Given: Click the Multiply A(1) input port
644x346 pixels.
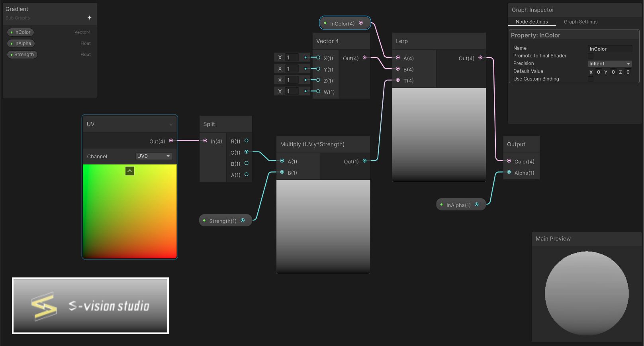Looking at the screenshot, I should click(x=282, y=161).
